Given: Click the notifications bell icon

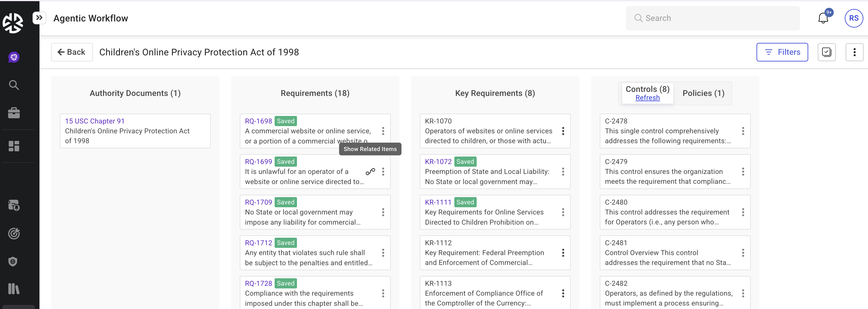Looking at the screenshot, I should click(x=823, y=18).
